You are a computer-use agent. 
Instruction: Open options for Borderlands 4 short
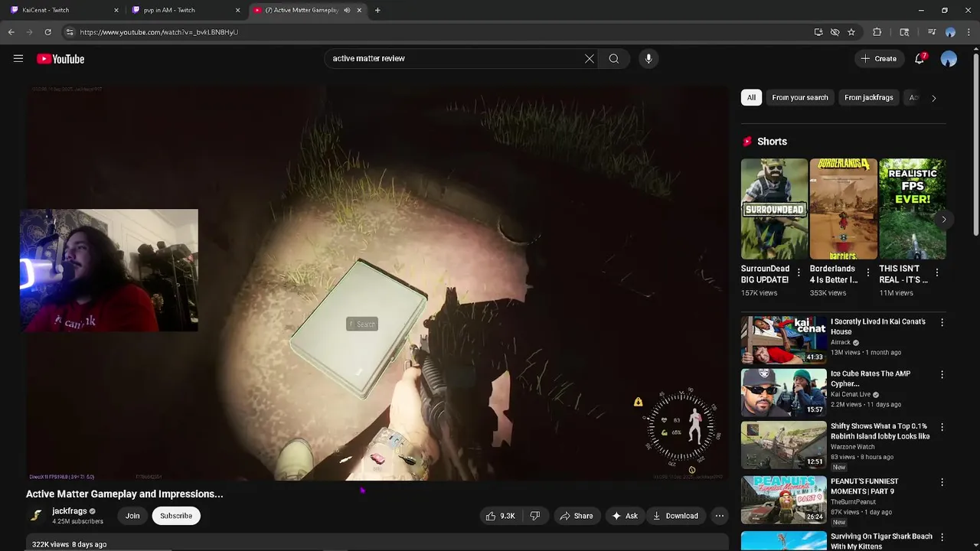[x=867, y=272]
